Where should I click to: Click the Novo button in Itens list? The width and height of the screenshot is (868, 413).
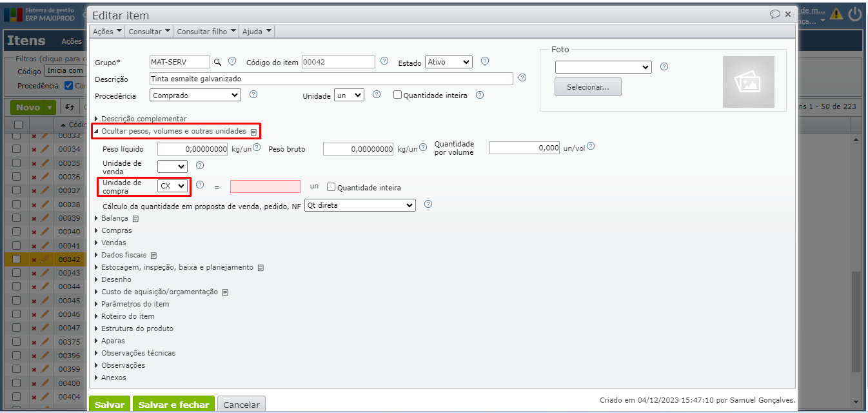coord(33,107)
